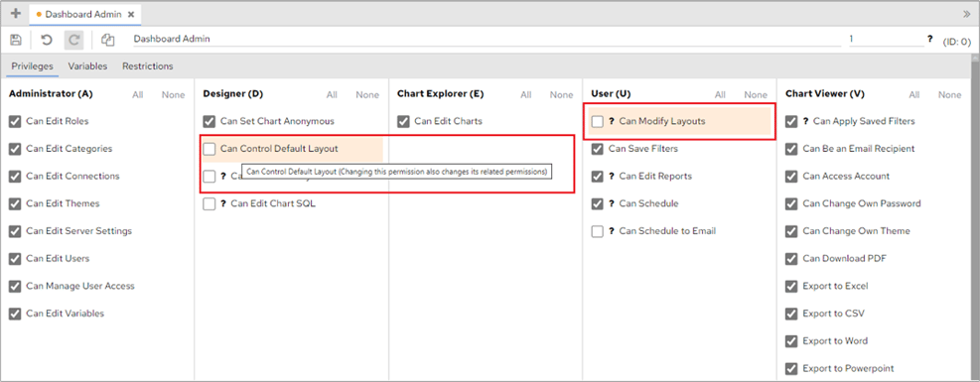Click help icon beside Can Schedule to Email

(612, 231)
